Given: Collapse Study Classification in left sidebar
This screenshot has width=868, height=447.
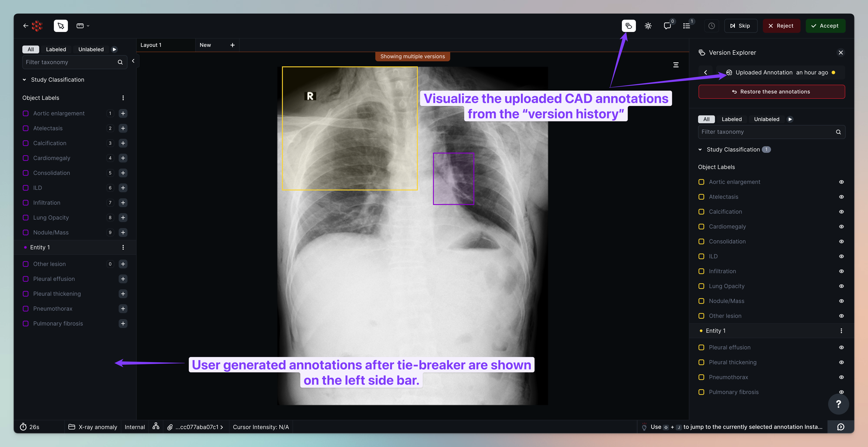Looking at the screenshot, I should tap(24, 80).
